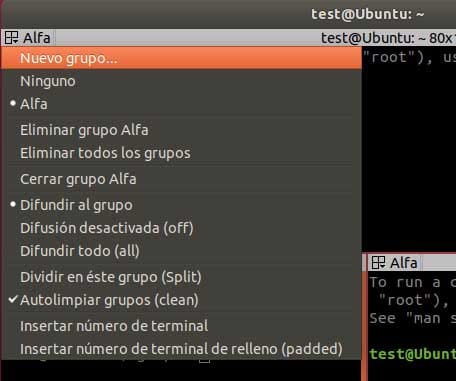Choose Ninguno group option
The image size is (456, 381).
coord(181,81)
